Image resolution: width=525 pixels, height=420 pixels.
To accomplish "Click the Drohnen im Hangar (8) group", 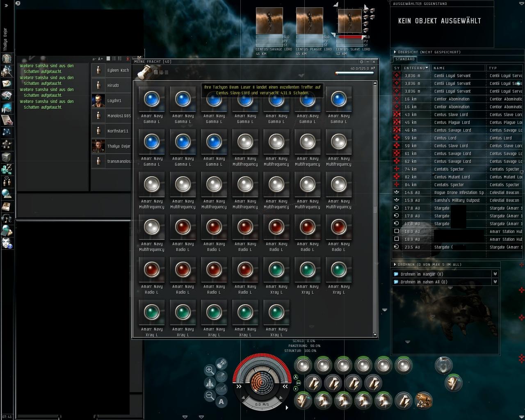I will [x=445, y=274].
